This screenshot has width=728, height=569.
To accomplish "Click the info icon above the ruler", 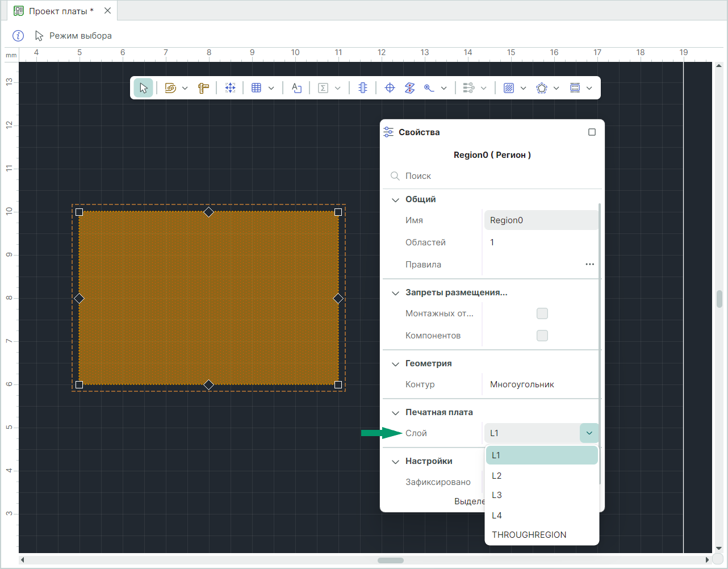I will pyautogui.click(x=18, y=36).
